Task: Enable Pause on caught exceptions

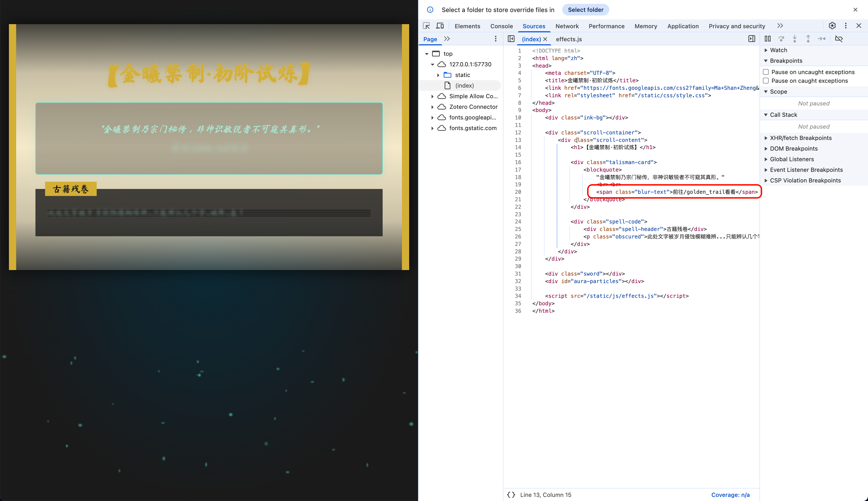Action: coord(766,81)
